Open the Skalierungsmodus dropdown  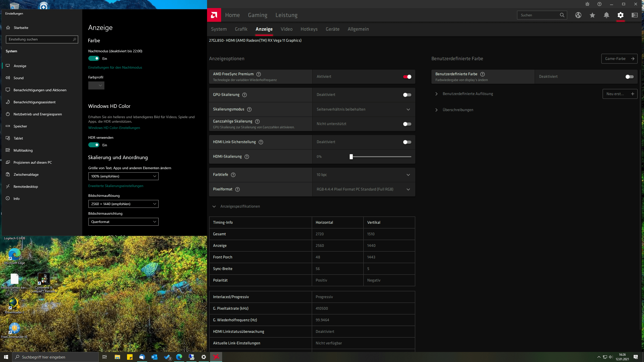point(364,109)
